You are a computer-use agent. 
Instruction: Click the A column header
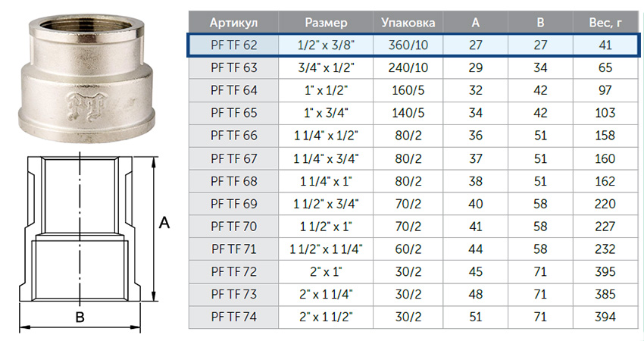click(476, 23)
